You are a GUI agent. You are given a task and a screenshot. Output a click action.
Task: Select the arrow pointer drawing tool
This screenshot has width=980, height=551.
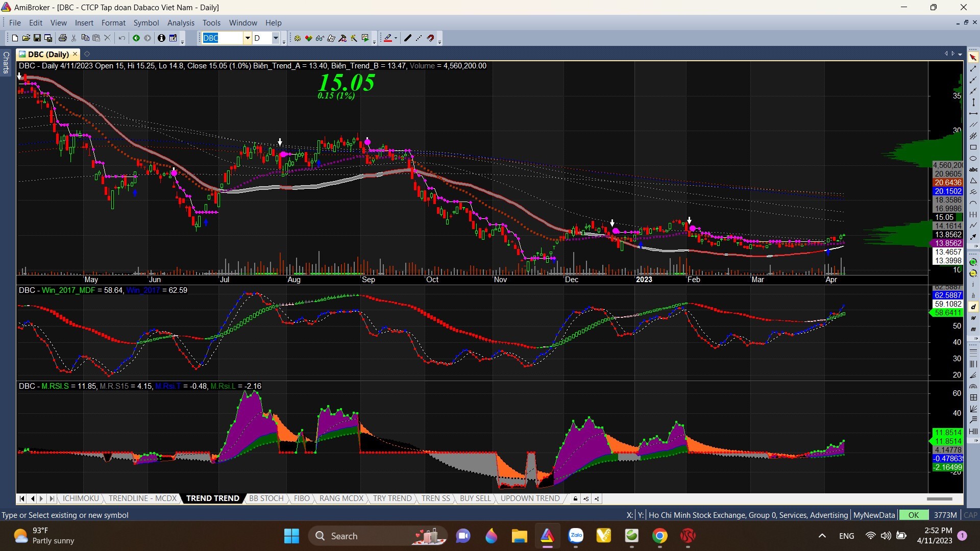(x=973, y=57)
